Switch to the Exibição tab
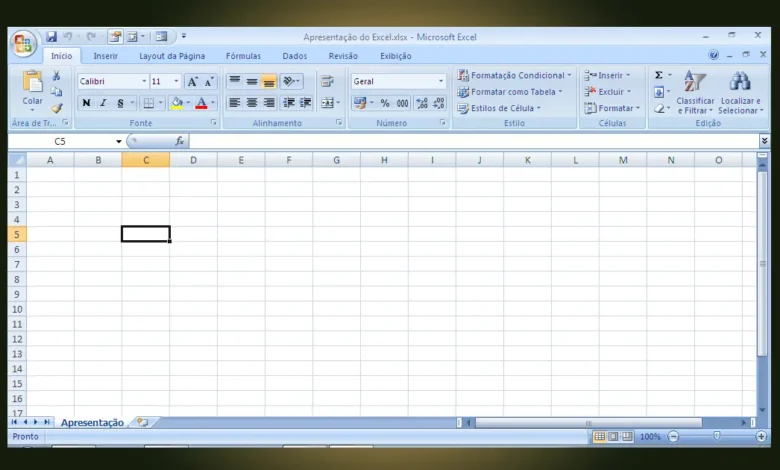Viewport: 780px width, 470px height. click(x=395, y=56)
